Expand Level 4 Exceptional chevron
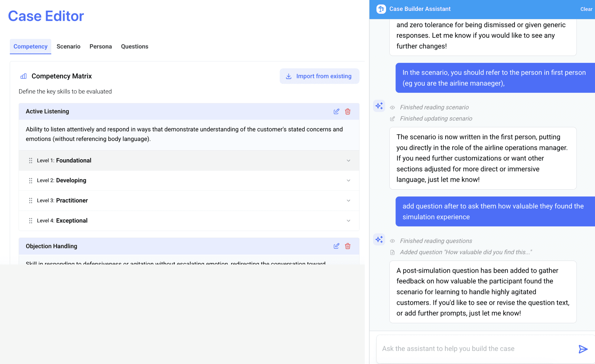 tap(348, 221)
